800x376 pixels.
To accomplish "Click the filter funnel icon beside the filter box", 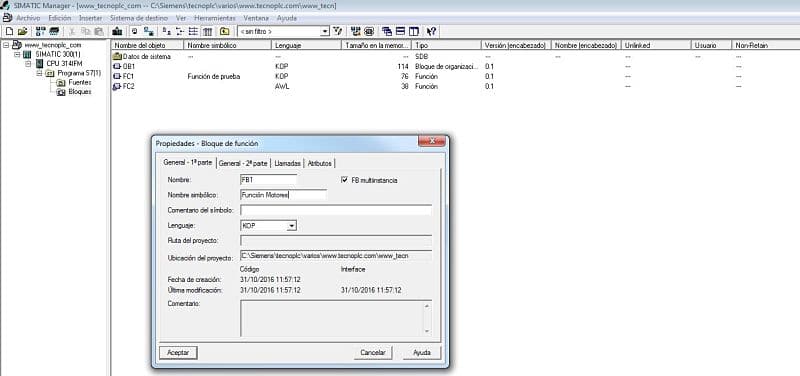I will [337, 31].
